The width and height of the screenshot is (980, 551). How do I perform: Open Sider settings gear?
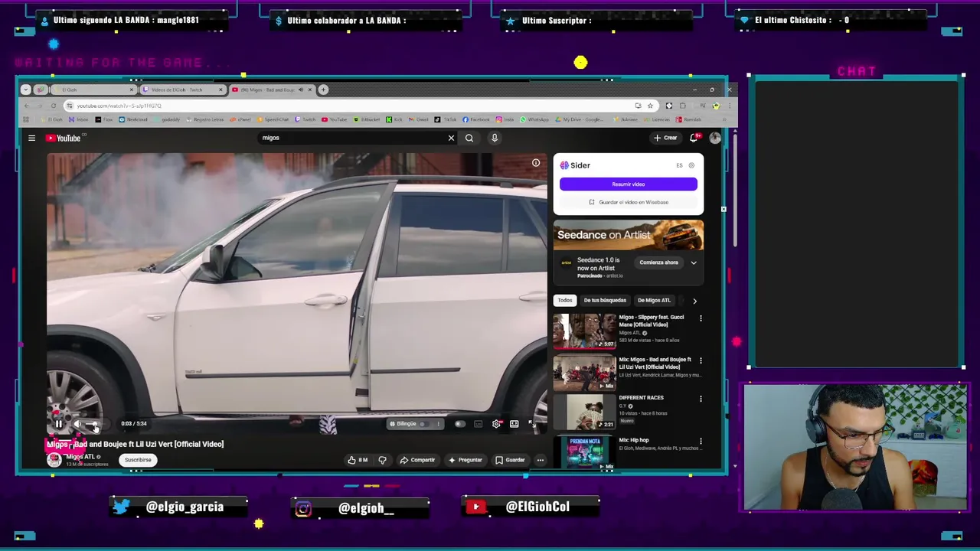click(x=691, y=165)
